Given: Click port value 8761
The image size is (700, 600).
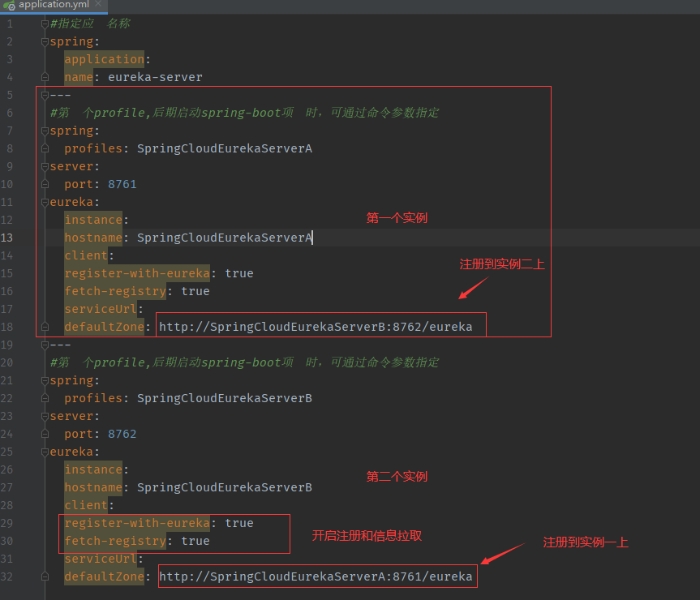Looking at the screenshot, I should point(122,184).
